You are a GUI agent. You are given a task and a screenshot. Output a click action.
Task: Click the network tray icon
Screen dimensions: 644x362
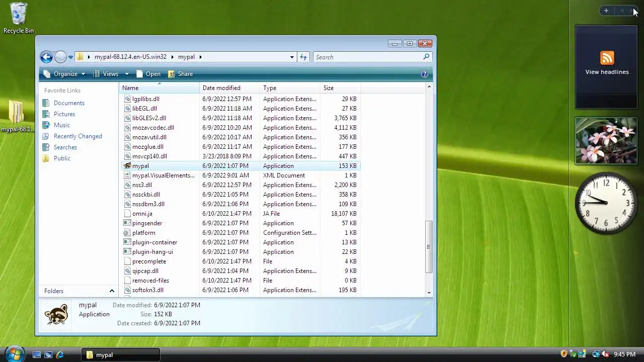pos(596,354)
